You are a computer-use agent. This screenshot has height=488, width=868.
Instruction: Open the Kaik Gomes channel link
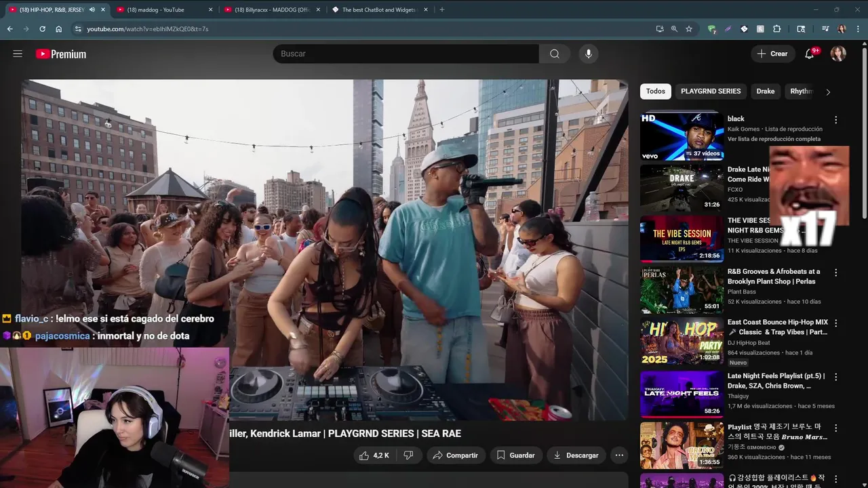tap(744, 129)
